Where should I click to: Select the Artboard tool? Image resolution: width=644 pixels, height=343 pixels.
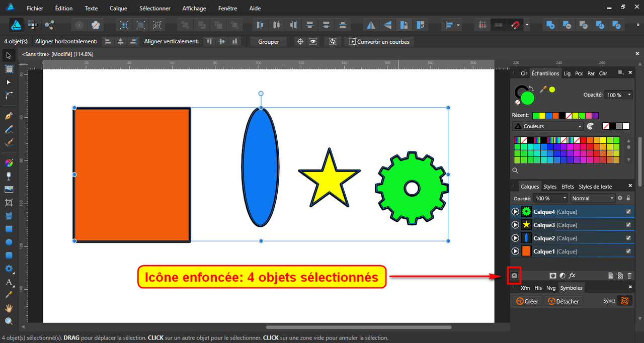(x=9, y=69)
